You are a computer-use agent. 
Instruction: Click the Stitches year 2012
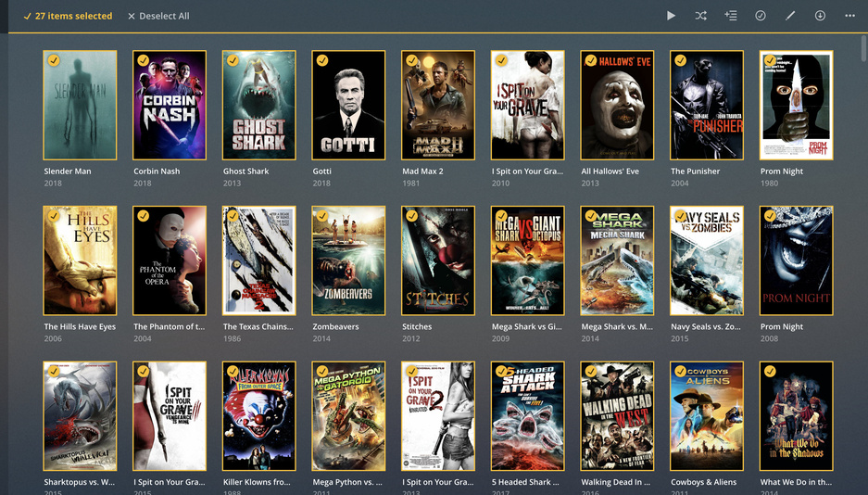click(x=411, y=339)
